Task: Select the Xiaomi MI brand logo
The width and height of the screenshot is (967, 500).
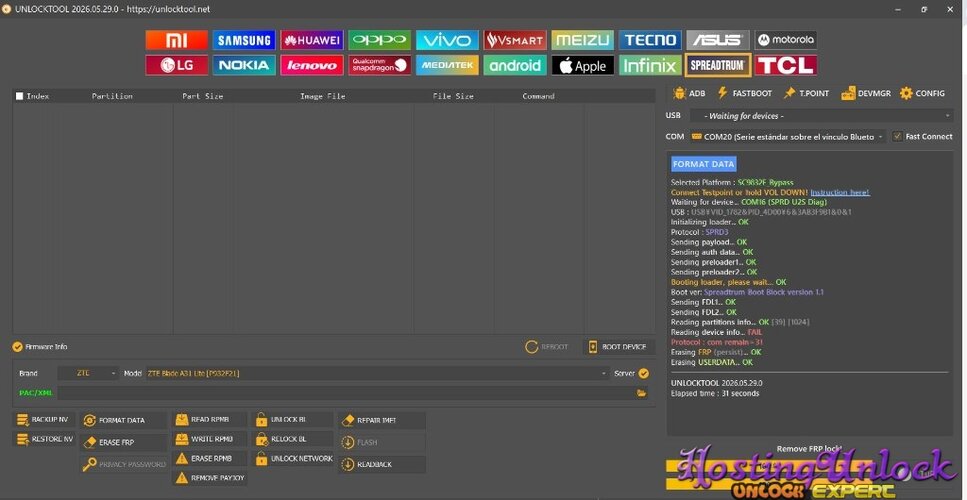Action: coord(176,40)
